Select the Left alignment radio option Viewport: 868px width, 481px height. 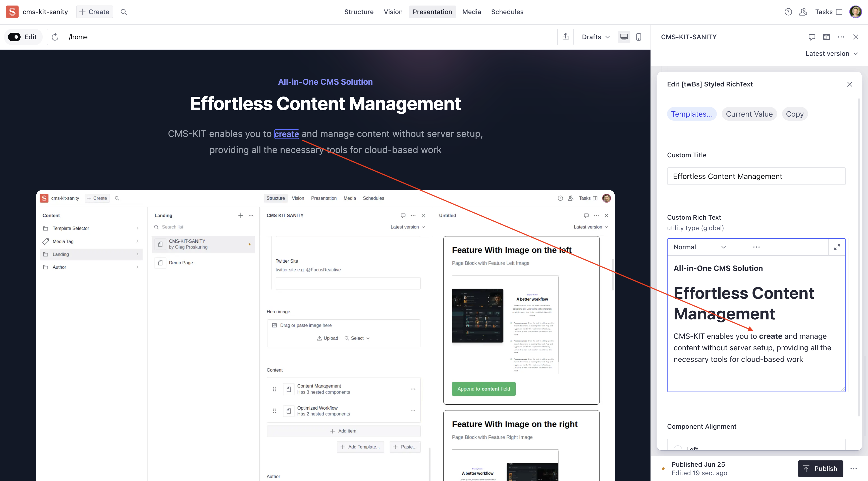click(678, 449)
